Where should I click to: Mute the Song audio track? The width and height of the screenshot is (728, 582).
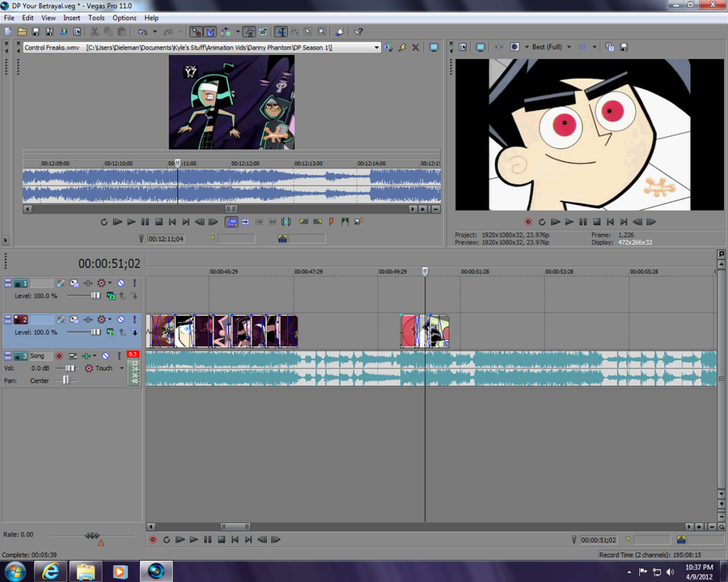[x=105, y=356]
